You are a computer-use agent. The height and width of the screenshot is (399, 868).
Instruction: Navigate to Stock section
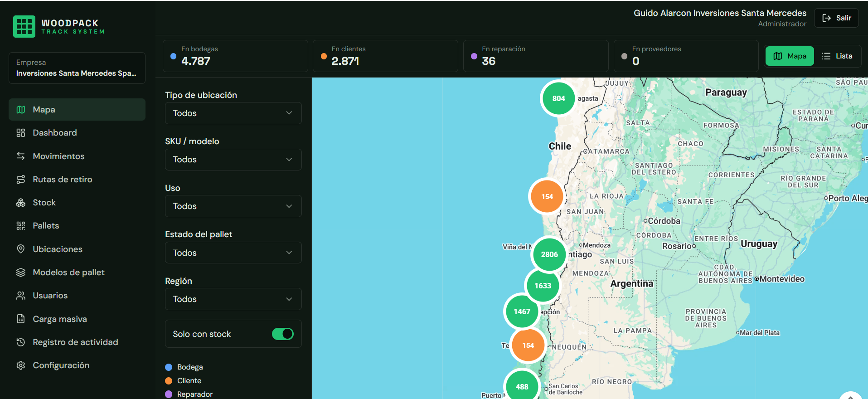77,203
